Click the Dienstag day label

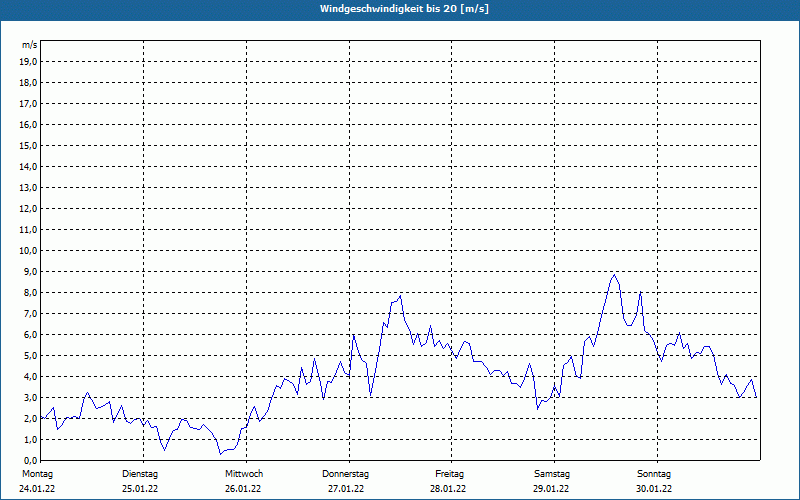(140, 474)
